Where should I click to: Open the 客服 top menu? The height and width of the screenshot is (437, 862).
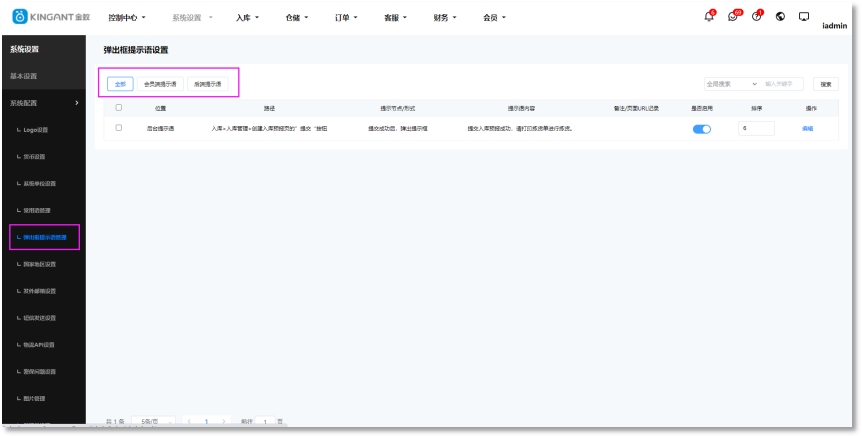coord(395,18)
